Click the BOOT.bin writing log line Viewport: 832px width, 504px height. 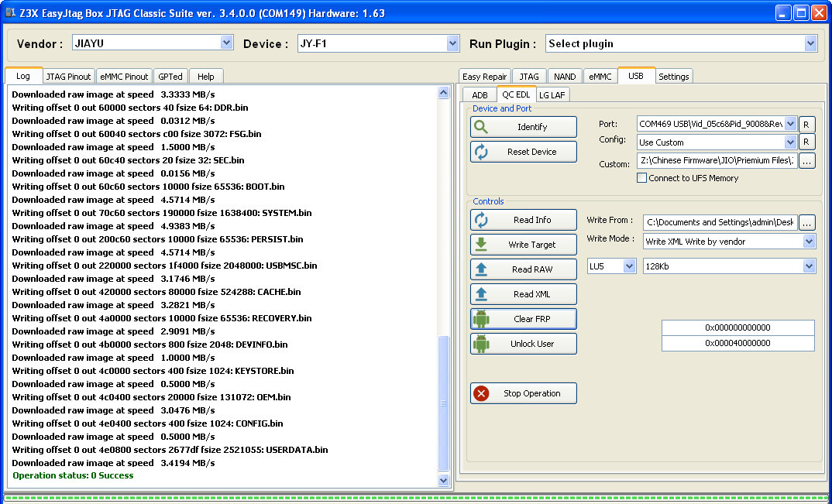pyautogui.click(x=149, y=187)
